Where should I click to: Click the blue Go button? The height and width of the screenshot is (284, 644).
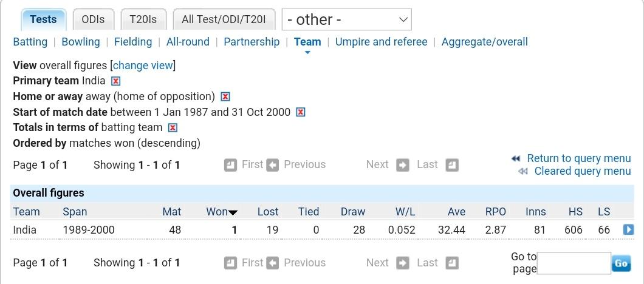pos(621,263)
